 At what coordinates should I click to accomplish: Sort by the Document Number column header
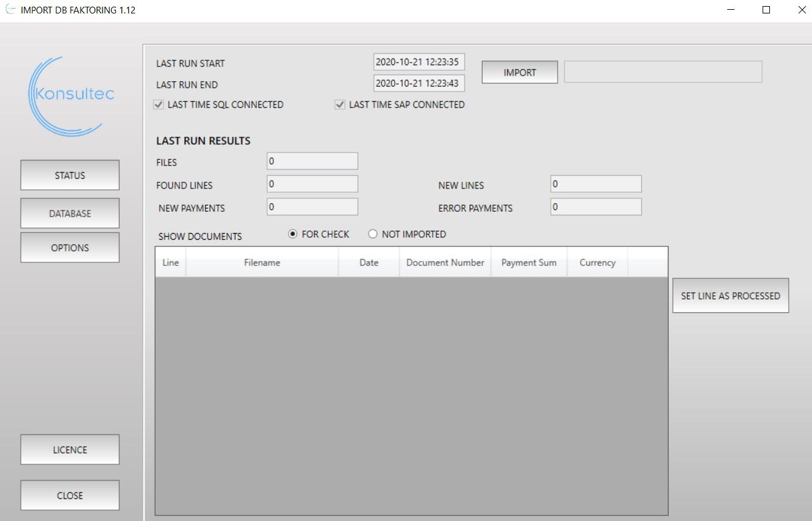[x=445, y=262]
